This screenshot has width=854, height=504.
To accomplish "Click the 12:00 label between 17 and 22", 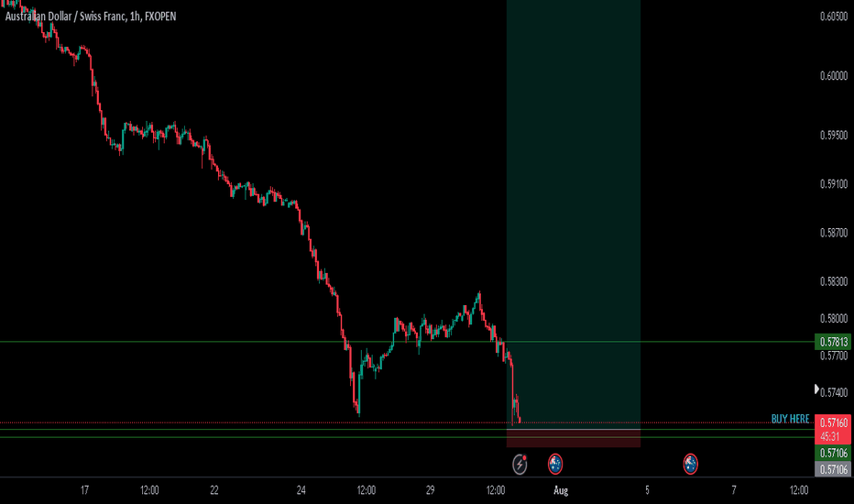I will [149, 490].
